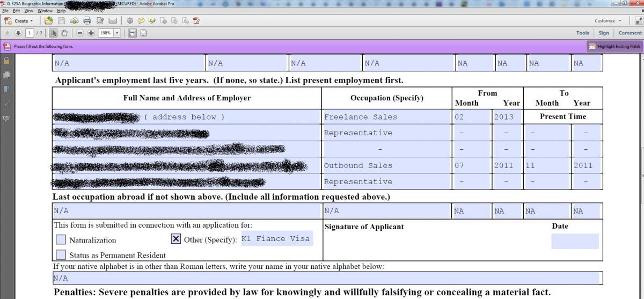
Task: Click the To Year field showing 2011
Action: [x=586, y=165]
